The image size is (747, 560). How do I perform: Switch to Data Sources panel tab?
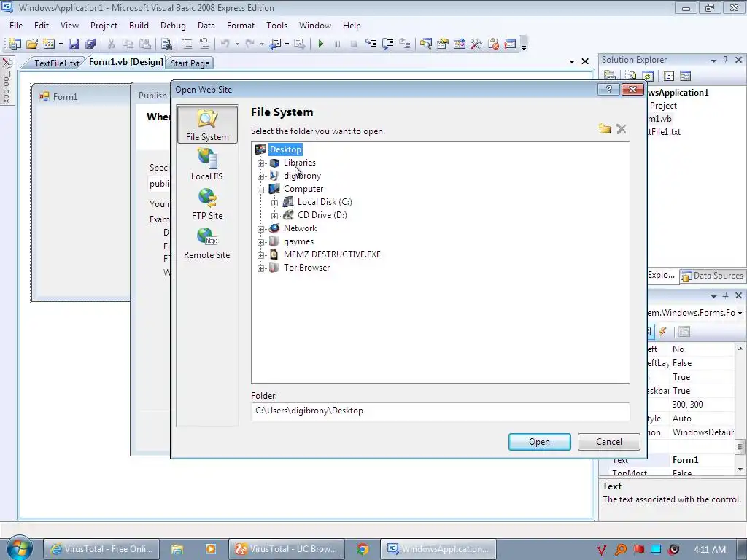(x=713, y=275)
